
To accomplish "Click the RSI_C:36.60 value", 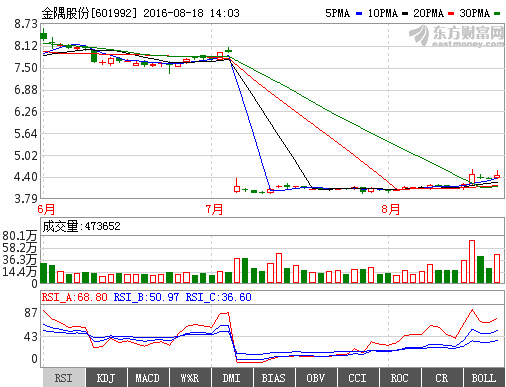I will [218, 297].
